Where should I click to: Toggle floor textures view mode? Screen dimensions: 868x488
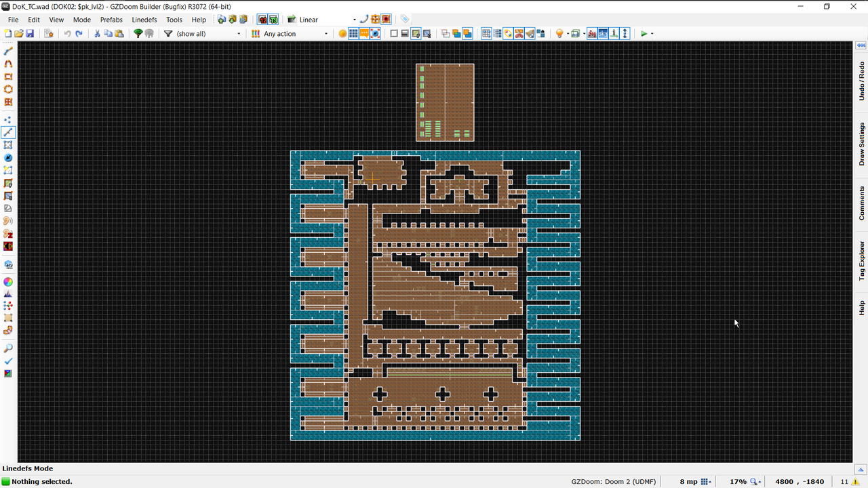point(416,33)
